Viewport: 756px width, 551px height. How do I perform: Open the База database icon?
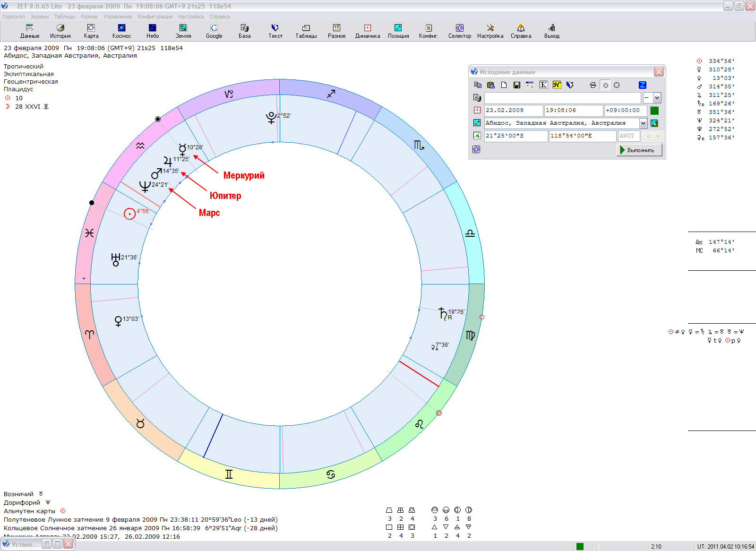244,31
